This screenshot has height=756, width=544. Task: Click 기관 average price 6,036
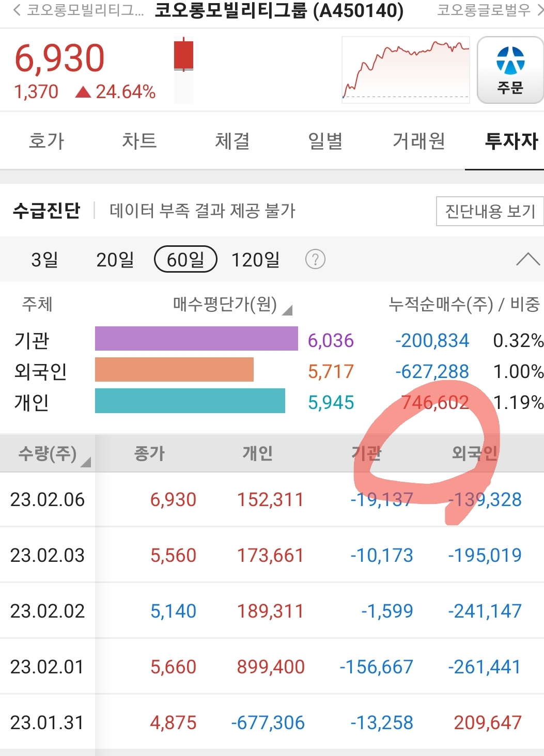pyautogui.click(x=331, y=341)
